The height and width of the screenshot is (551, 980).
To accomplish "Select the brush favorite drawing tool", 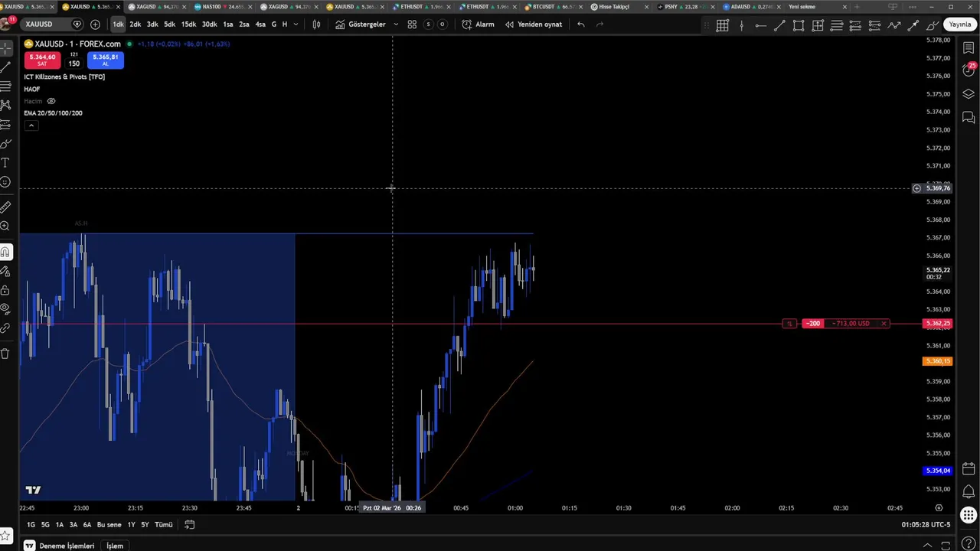I will click(933, 25).
